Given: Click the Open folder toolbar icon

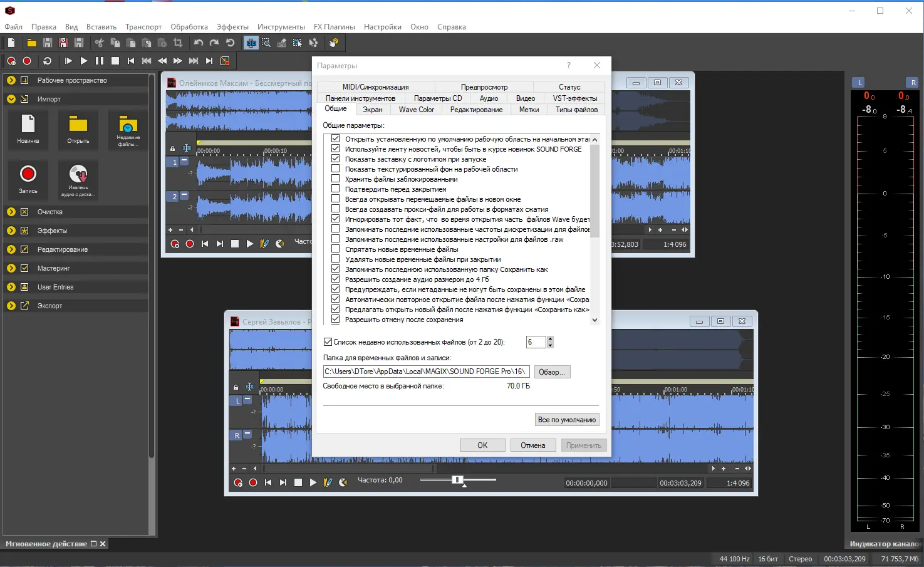Looking at the screenshot, I should 31,43.
